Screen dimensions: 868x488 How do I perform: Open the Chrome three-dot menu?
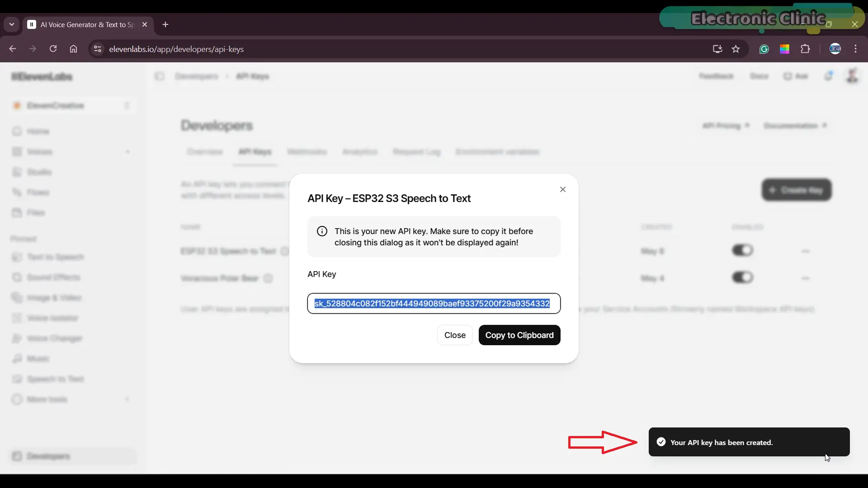tap(856, 49)
